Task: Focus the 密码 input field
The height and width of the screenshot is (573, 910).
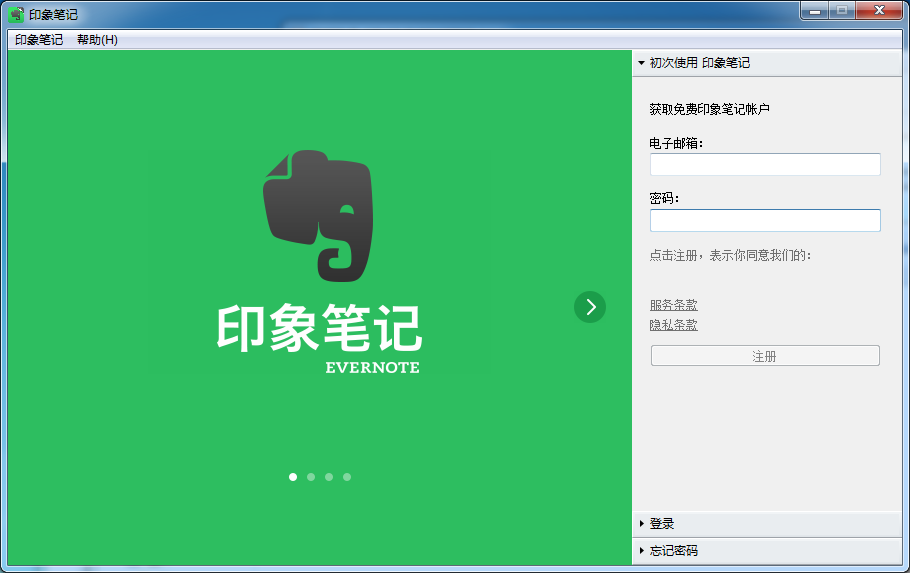Action: pos(765,221)
